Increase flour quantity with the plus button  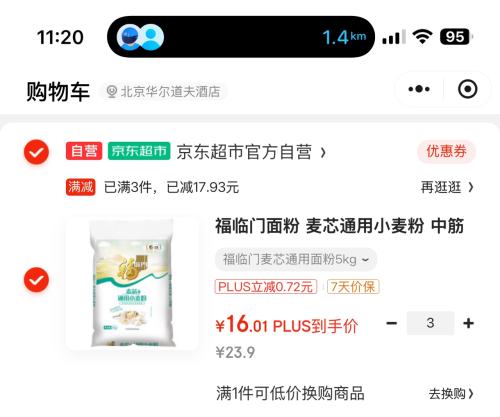[468, 323]
